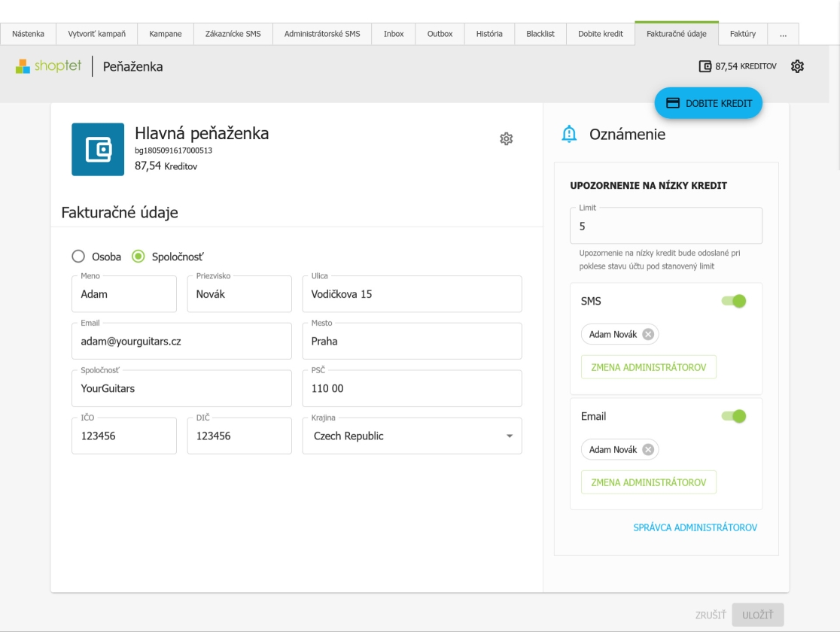This screenshot has height=632, width=840.
Task: Click credit card icon in Dobite kredit button
Action: (x=673, y=103)
